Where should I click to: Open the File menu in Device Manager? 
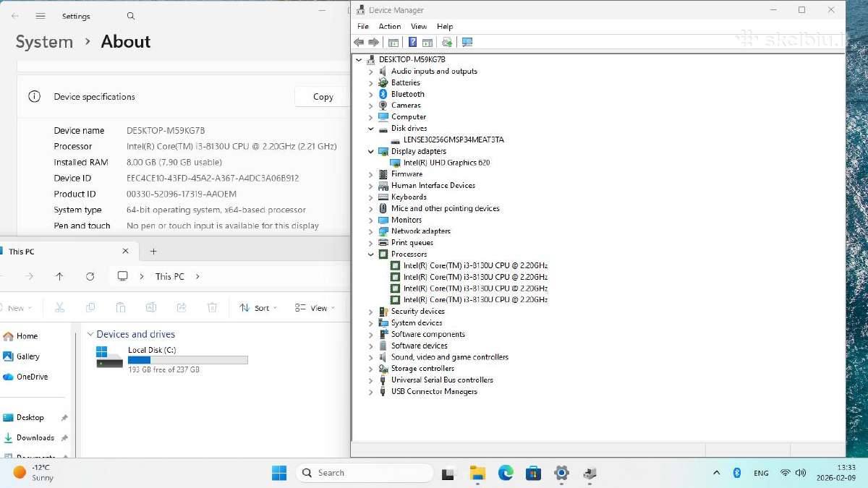pyautogui.click(x=363, y=27)
